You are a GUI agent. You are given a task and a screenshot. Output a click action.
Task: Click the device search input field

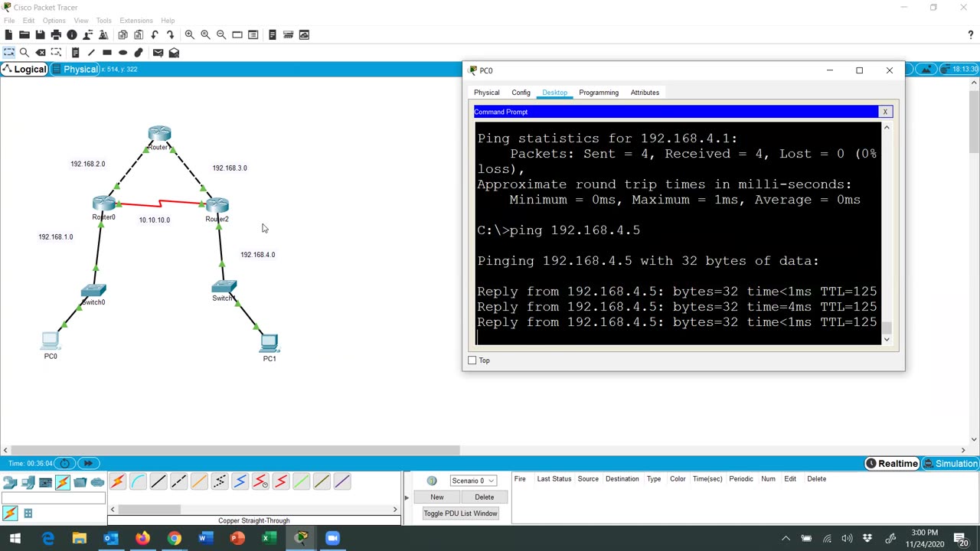pos(53,498)
